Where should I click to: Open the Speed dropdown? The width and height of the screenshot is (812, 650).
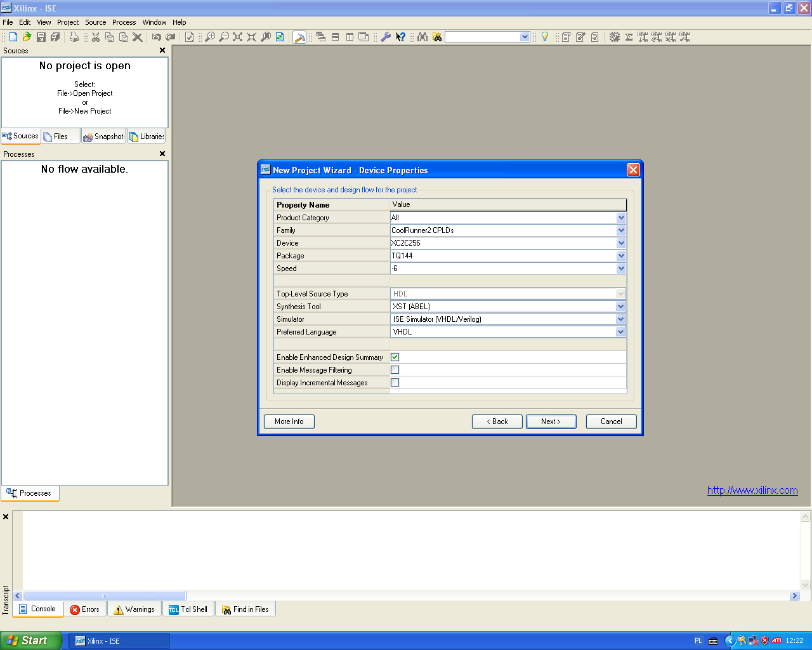(621, 269)
